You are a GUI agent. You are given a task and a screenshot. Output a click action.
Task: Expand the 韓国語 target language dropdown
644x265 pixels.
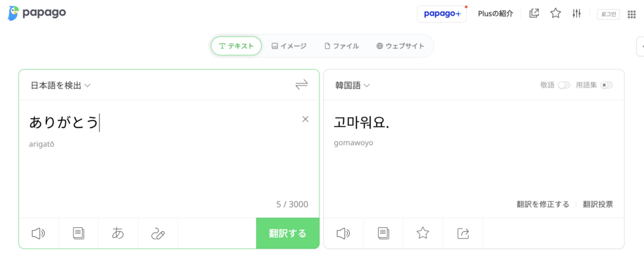pos(352,85)
